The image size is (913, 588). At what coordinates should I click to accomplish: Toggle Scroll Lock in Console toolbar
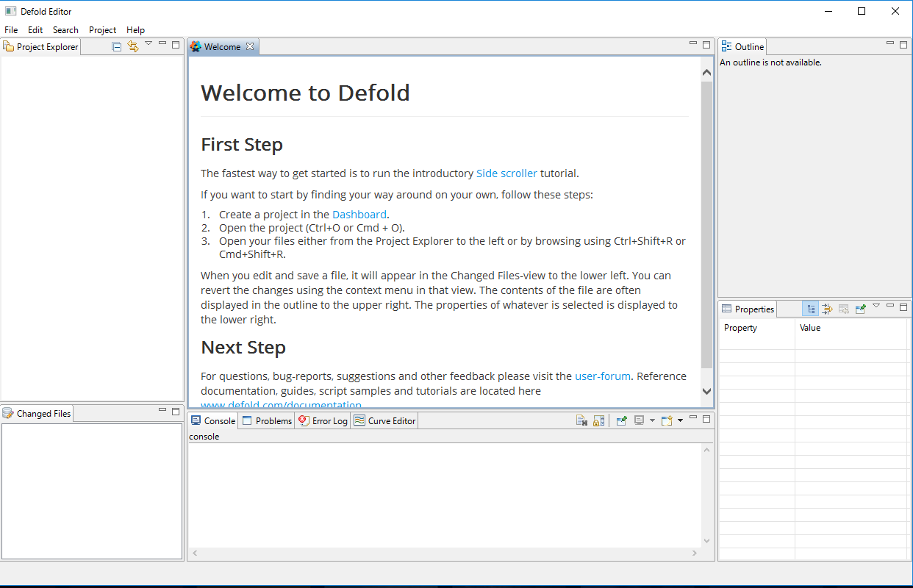point(599,420)
